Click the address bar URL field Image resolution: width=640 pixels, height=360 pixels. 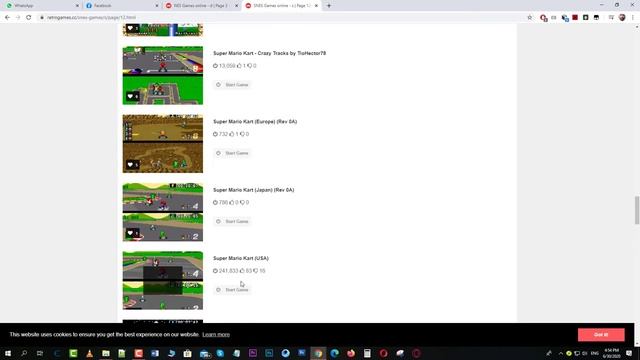[x=282, y=18]
